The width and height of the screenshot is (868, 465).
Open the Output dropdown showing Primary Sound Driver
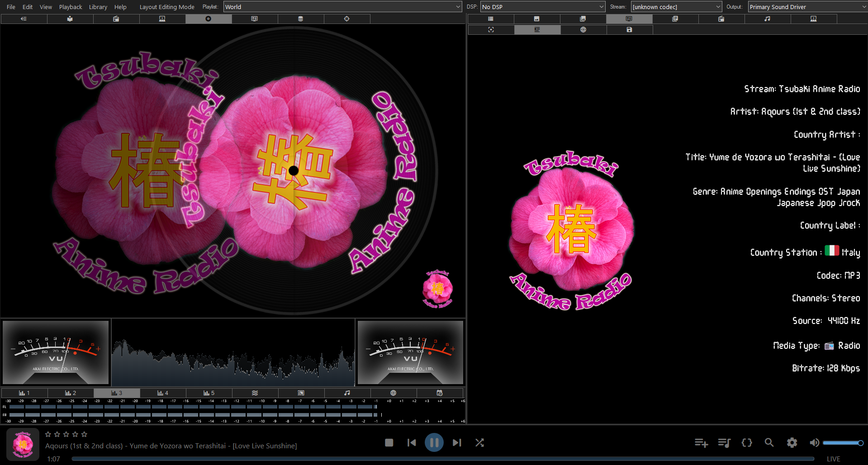click(x=808, y=7)
